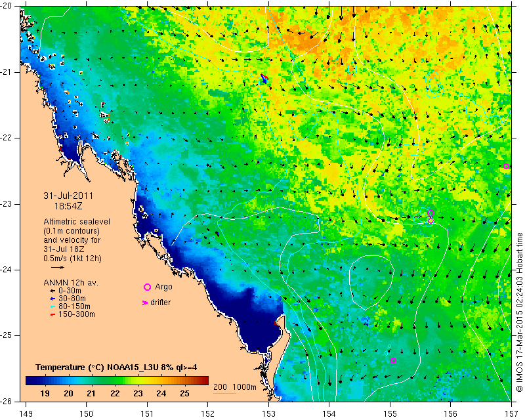Select the red 150-300m arrow legend symbol
This screenshot has height=420, width=525.
click(x=52, y=314)
